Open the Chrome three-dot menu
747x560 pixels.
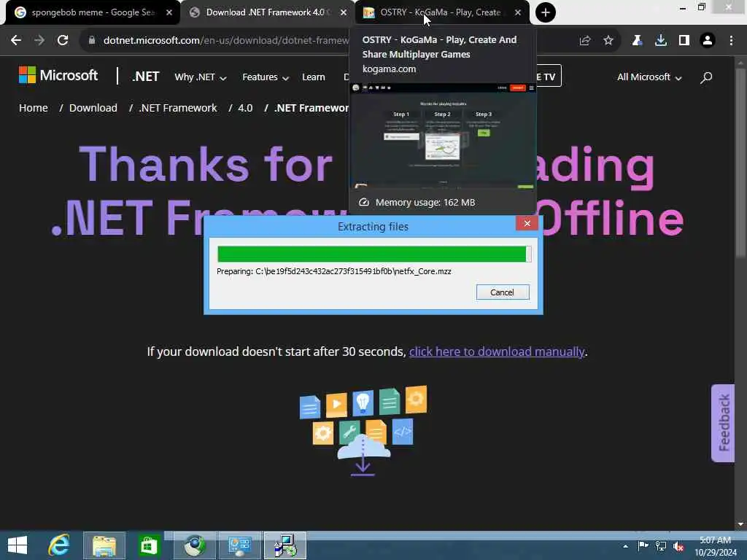(x=731, y=41)
